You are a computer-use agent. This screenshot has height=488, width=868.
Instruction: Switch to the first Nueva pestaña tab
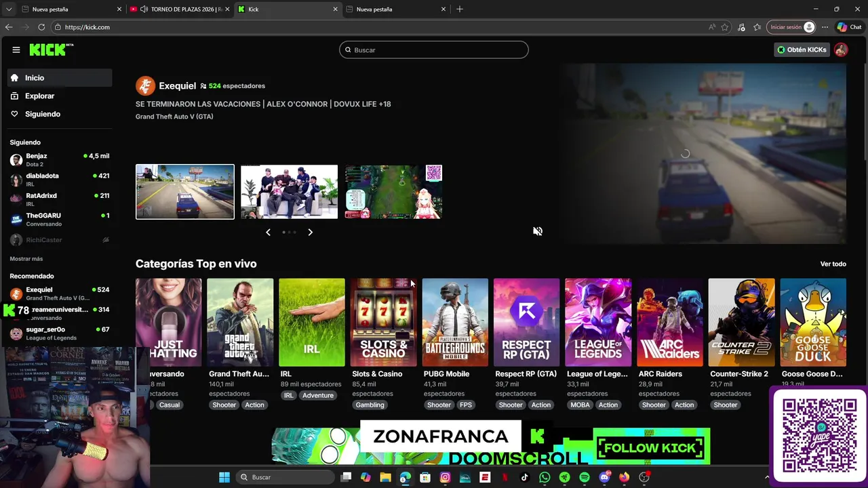(71, 9)
